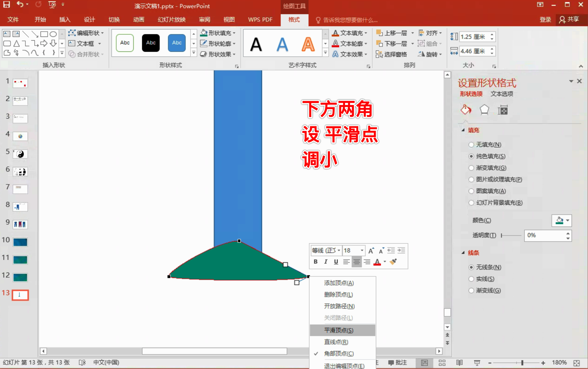Select the oval shape in shapes gallery
This screenshot has height=369, width=588.
click(53, 34)
